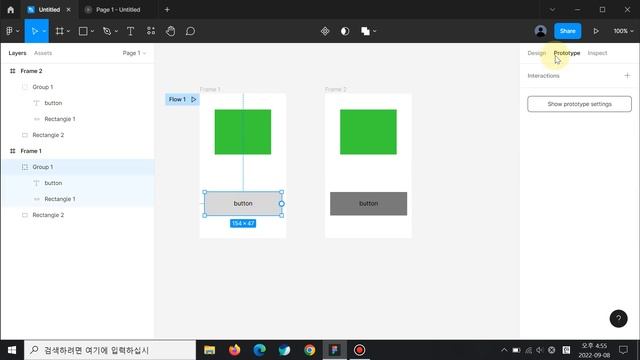The image size is (640, 360).
Task: Select highlighted Group 1 layer in Frame 1
Action: click(x=77, y=167)
